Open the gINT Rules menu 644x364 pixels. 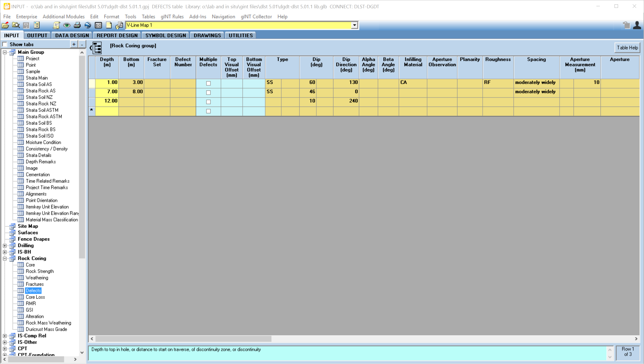click(172, 17)
